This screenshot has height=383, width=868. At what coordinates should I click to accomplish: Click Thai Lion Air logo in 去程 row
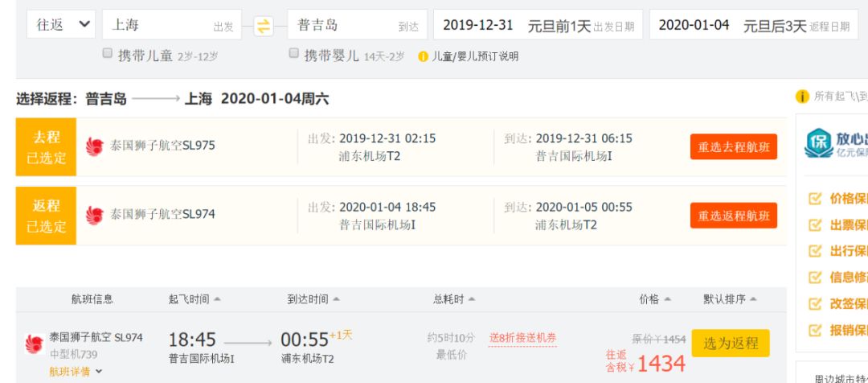[x=95, y=146]
